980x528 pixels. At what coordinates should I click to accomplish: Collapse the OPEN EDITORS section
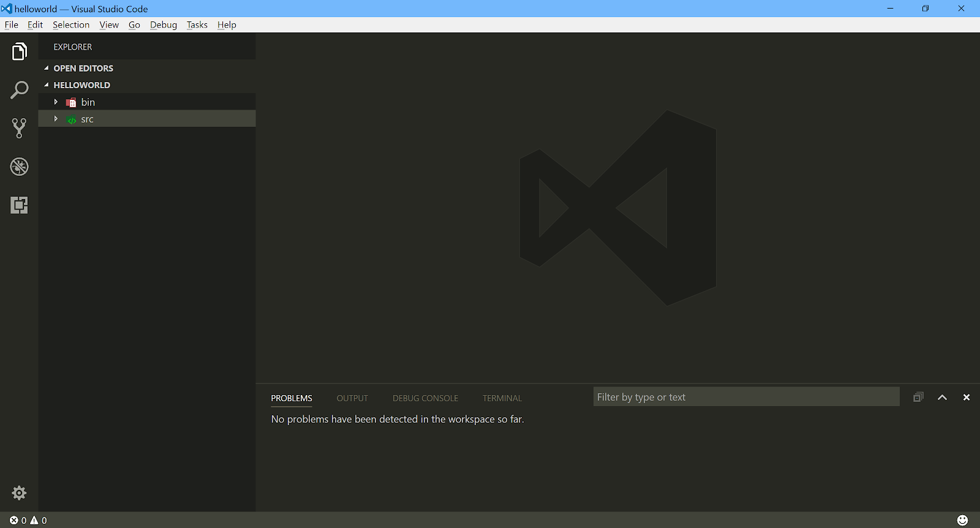(47, 68)
